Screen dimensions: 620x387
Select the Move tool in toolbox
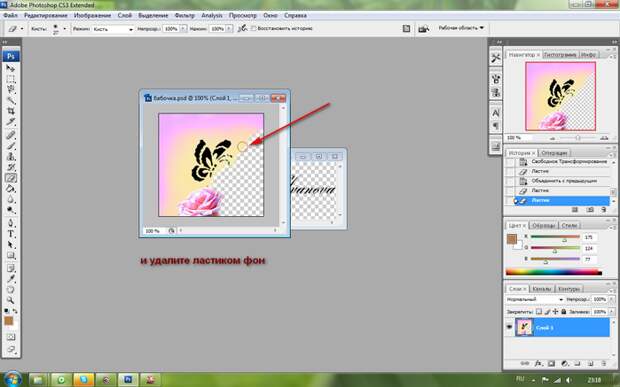(11, 68)
